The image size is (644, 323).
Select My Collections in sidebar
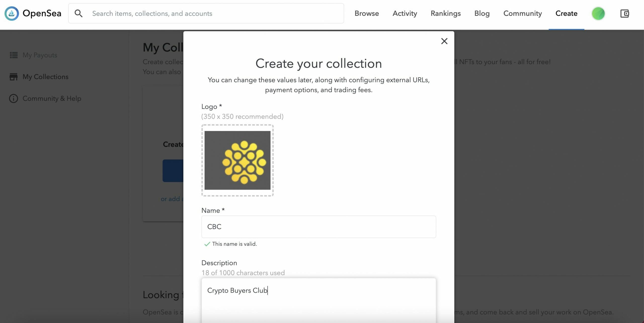coord(46,77)
